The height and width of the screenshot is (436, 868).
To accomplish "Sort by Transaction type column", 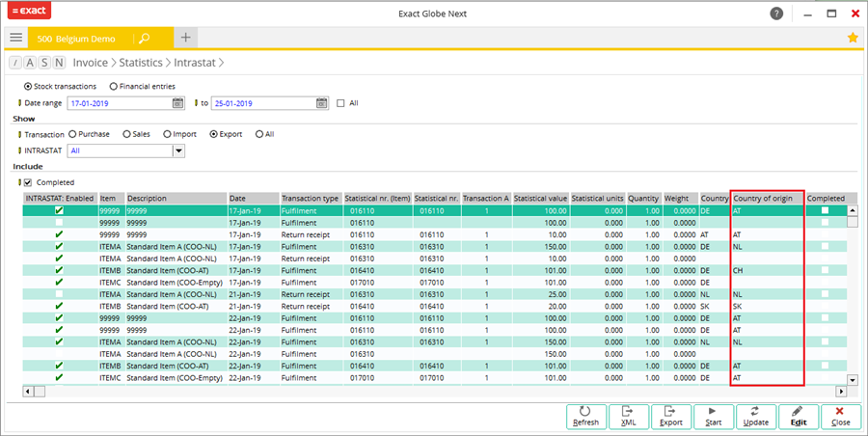I will 311,199.
